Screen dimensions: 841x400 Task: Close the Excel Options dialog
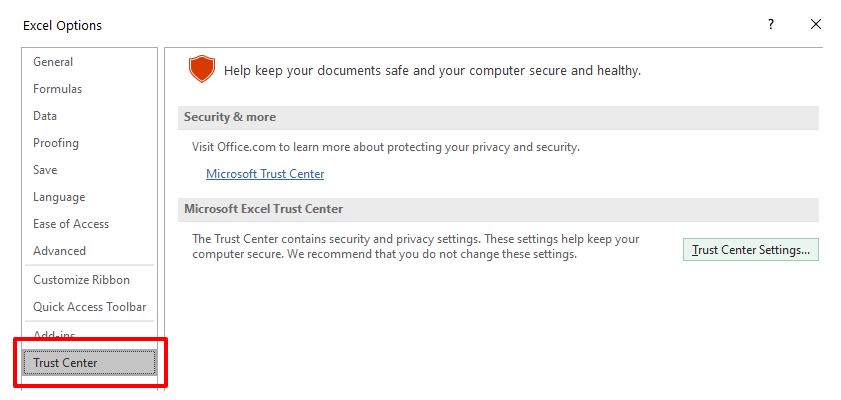(815, 24)
